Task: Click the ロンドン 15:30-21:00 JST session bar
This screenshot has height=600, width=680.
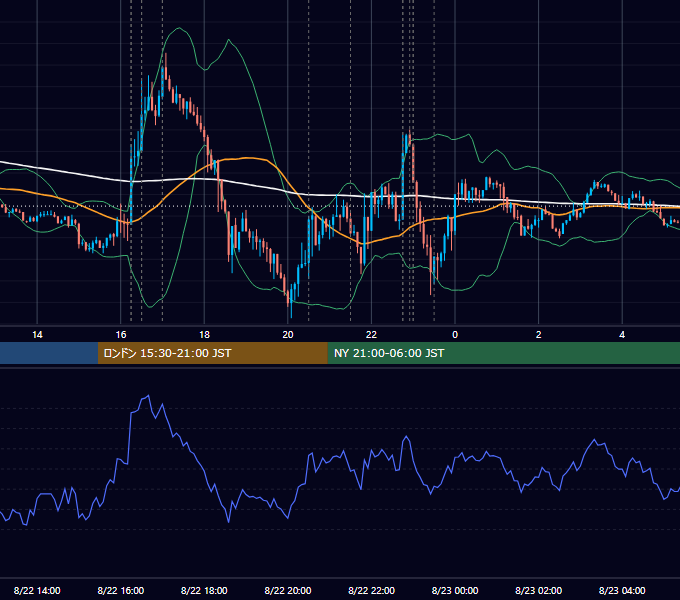Action: click(x=212, y=353)
